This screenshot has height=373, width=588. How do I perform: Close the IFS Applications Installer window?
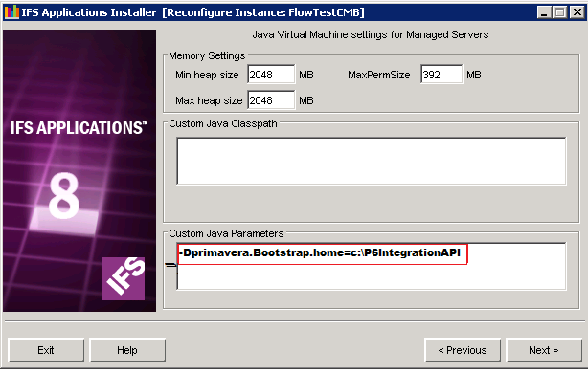pyautogui.click(x=577, y=12)
